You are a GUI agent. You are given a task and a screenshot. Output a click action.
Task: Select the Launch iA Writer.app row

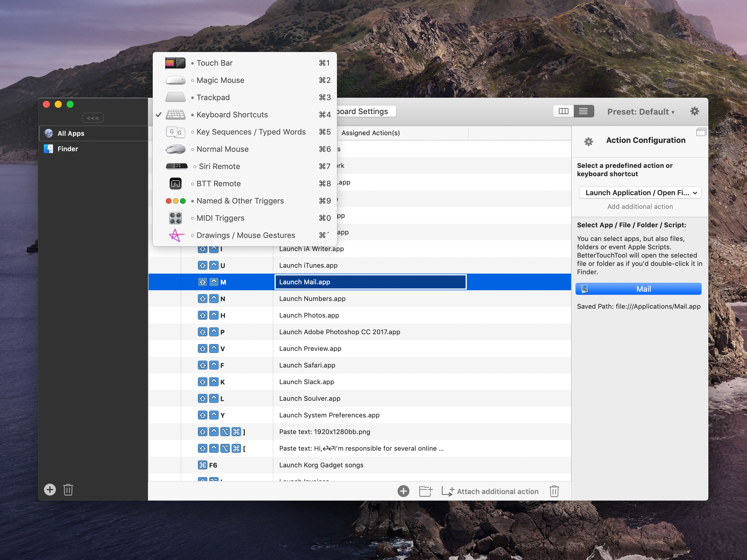tap(360, 249)
